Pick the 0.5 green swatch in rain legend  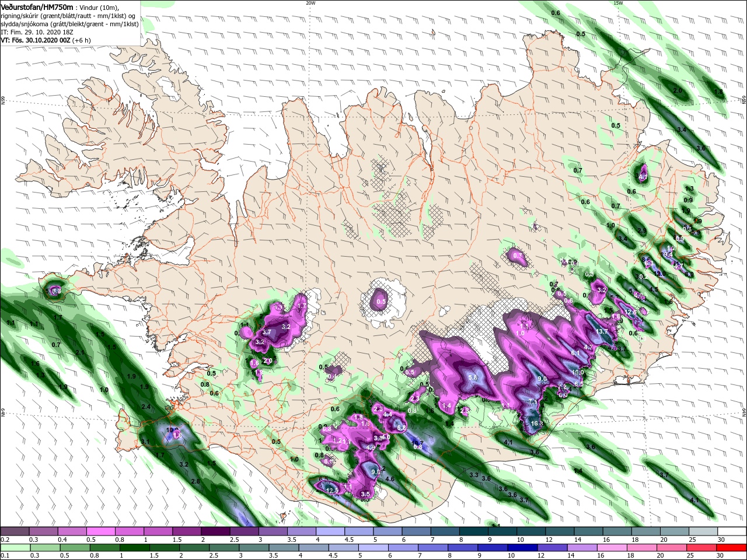[x=75, y=548]
